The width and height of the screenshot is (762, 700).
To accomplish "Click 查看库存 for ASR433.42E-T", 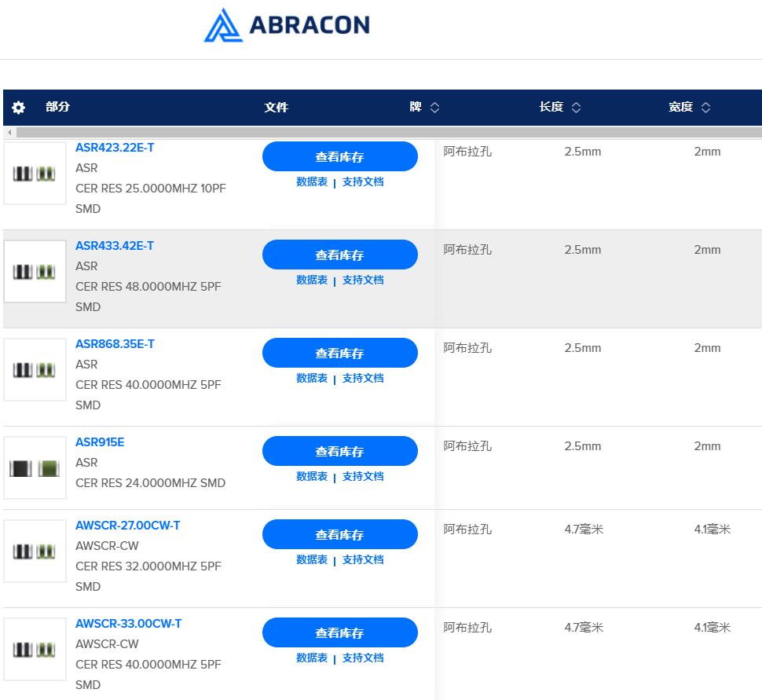I will (x=339, y=255).
